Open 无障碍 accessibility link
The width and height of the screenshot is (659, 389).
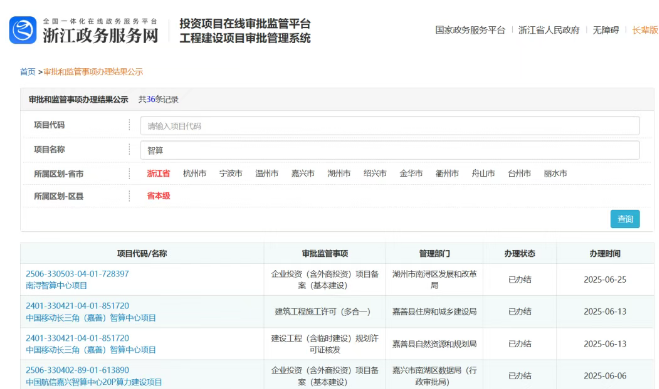coord(606,30)
